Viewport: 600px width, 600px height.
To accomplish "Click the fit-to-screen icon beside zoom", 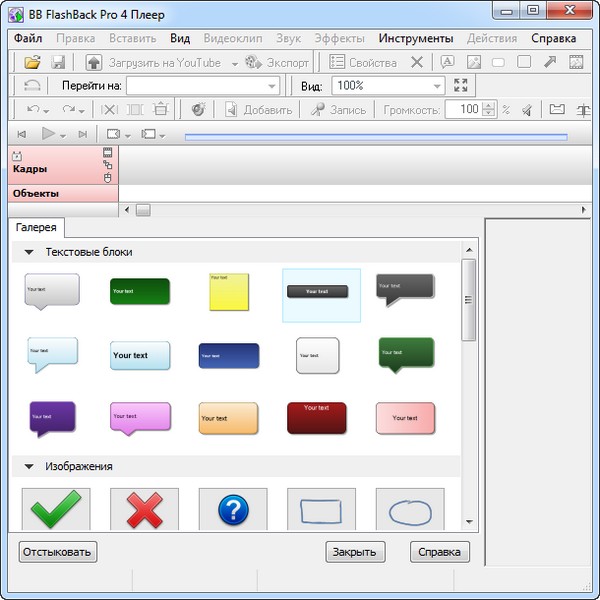I will pyautogui.click(x=460, y=86).
